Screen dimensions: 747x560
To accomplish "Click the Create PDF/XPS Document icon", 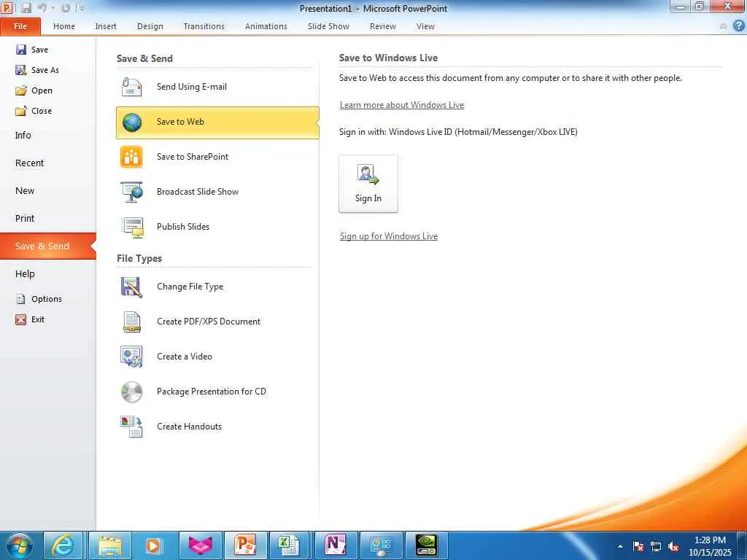I will pyautogui.click(x=132, y=322).
